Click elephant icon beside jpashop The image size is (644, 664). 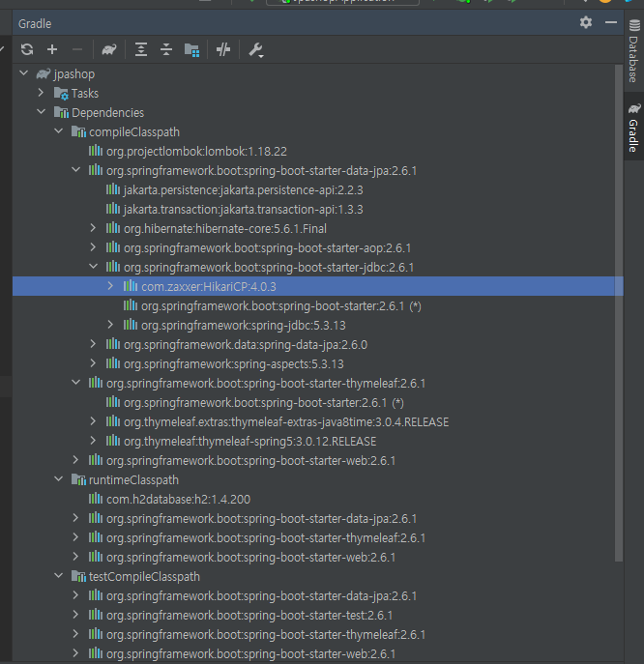pyautogui.click(x=44, y=73)
